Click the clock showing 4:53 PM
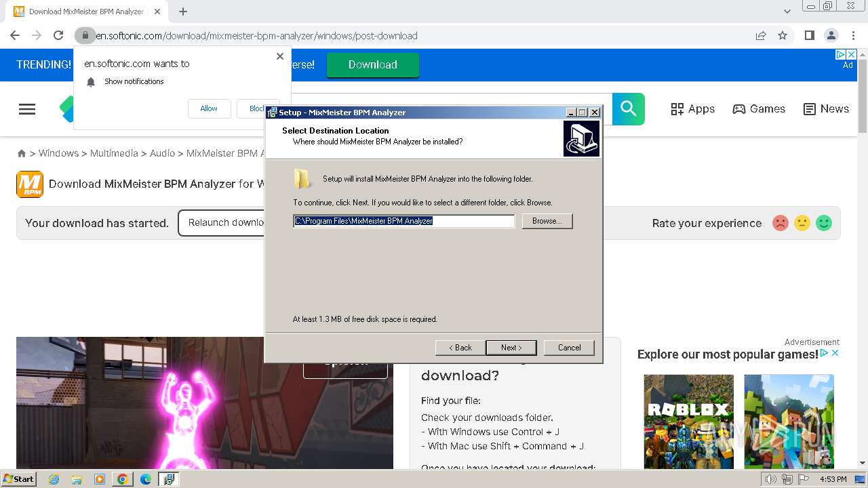This screenshot has width=868, height=488. tap(833, 479)
